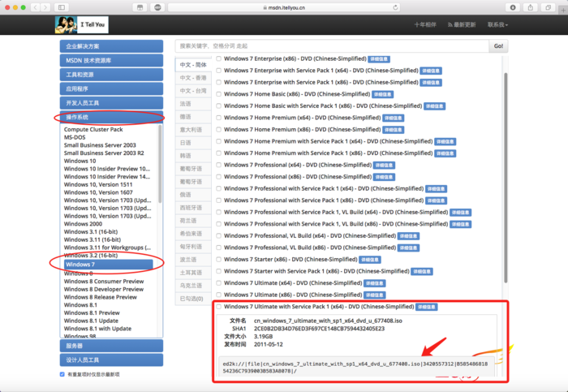Click the ABP extension icon
This screenshot has width=568, height=392.
(157, 7)
